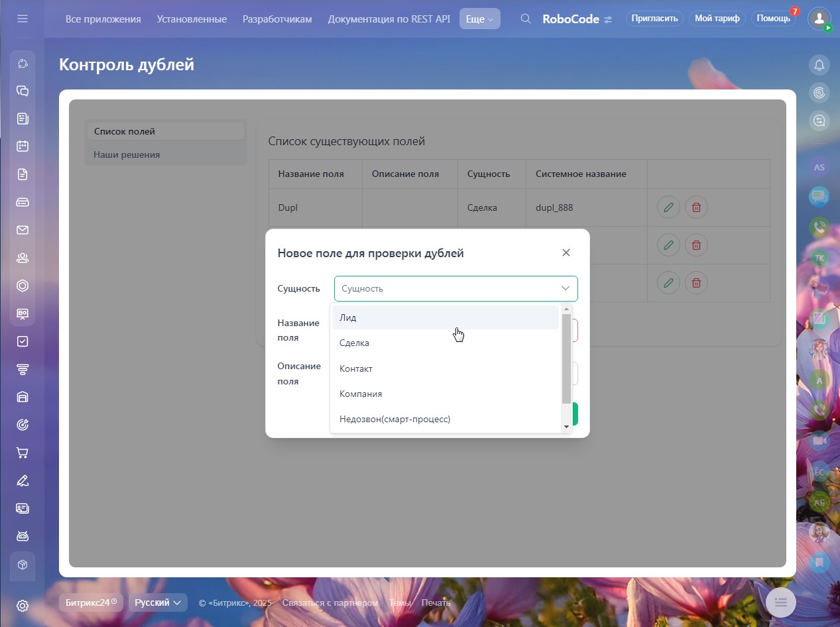Choose 'Недозвон(смарт-процесс)' option in dropdown
The image size is (840, 627).
click(394, 420)
